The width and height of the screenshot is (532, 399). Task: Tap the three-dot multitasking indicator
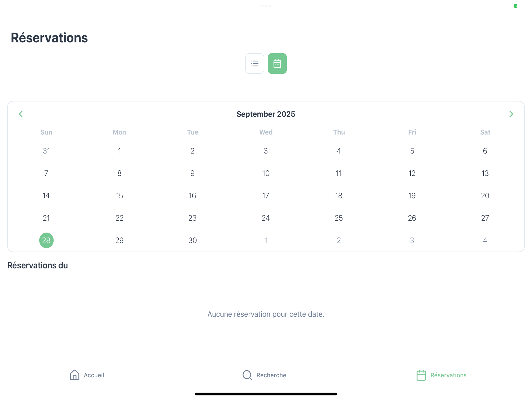click(x=266, y=6)
